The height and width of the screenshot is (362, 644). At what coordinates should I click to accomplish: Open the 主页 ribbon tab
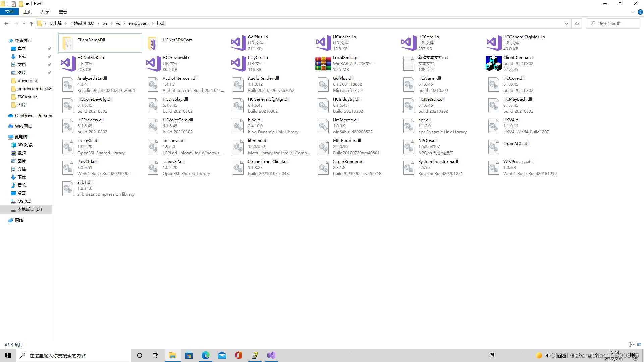[28, 12]
